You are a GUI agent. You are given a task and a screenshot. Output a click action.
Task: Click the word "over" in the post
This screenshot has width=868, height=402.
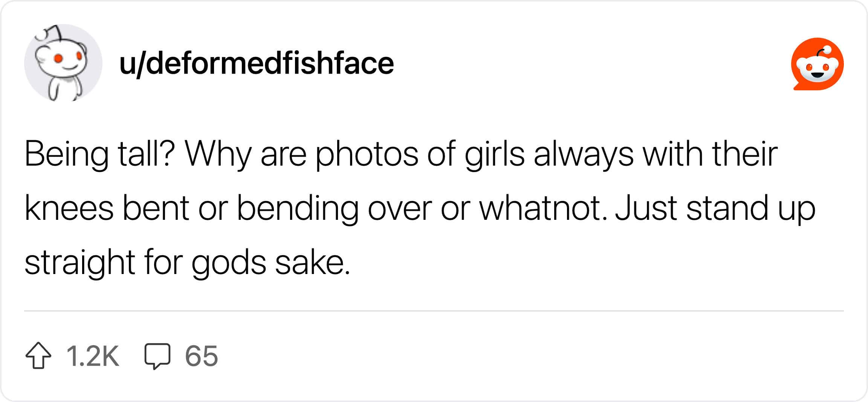tap(400, 208)
